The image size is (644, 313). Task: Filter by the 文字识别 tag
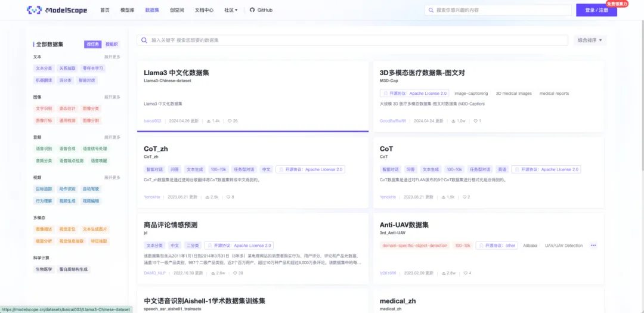[x=44, y=109]
